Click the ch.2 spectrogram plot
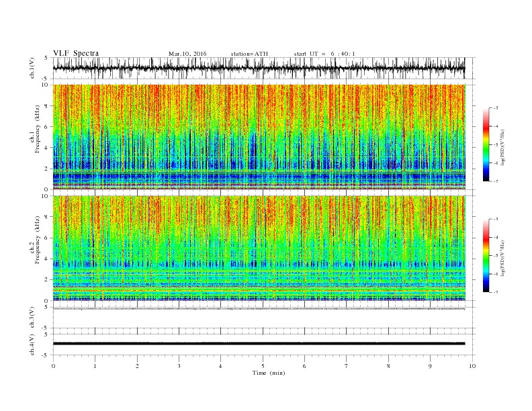Image resolution: width=532 pixels, height=411 pixels. pyautogui.click(x=259, y=248)
